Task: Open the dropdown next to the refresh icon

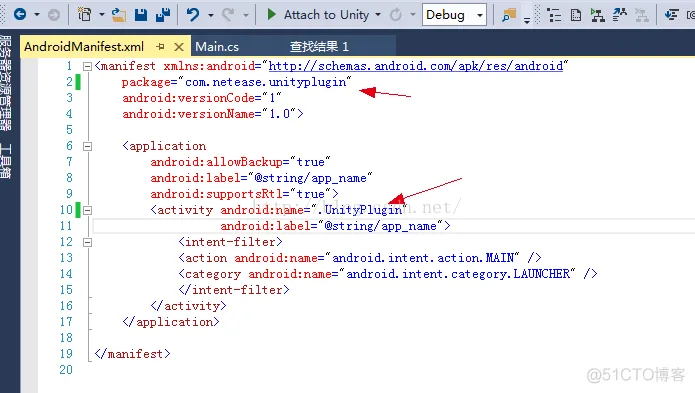Action: [413, 15]
